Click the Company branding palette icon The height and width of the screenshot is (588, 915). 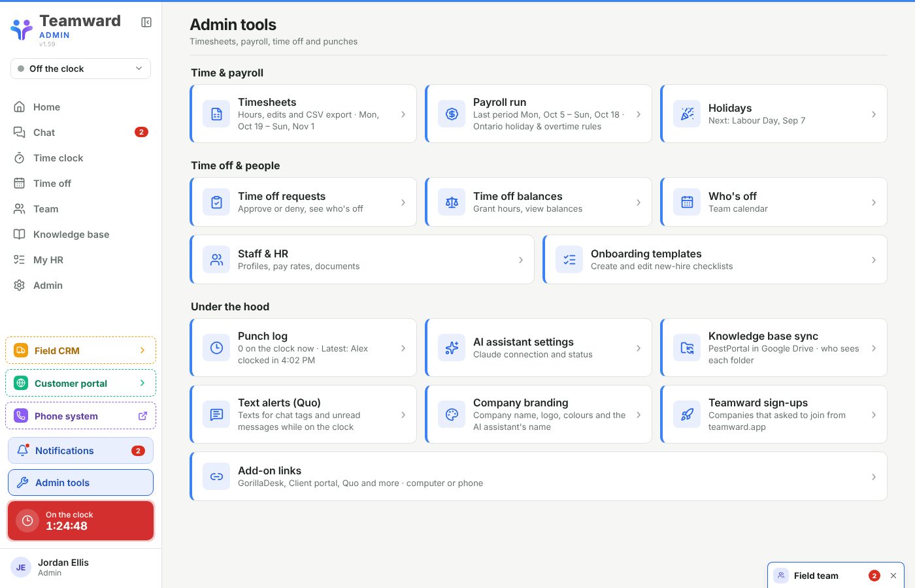tap(452, 414)
